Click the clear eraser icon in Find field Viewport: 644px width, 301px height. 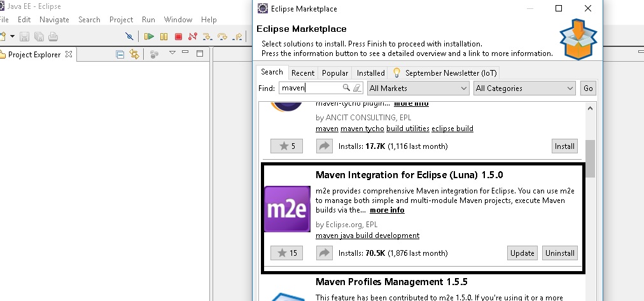tap(357, 87)
